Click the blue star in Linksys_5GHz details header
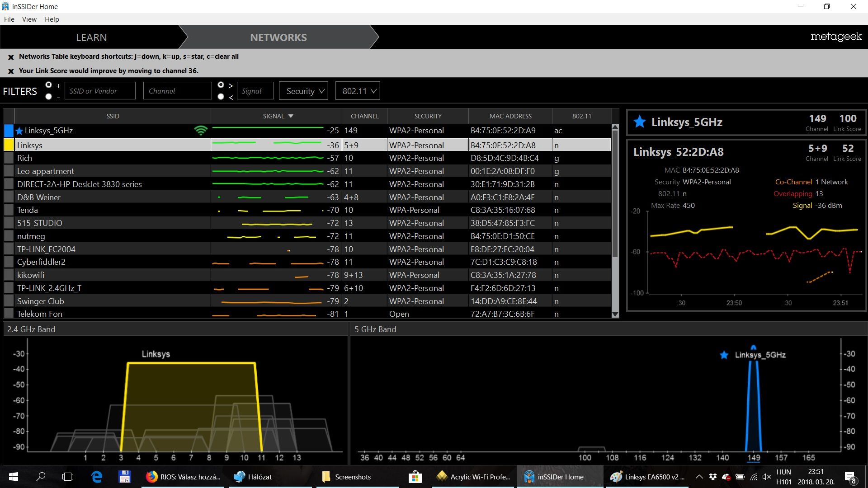This screenshot has width=868, height=488. click(x=639, y=122)
